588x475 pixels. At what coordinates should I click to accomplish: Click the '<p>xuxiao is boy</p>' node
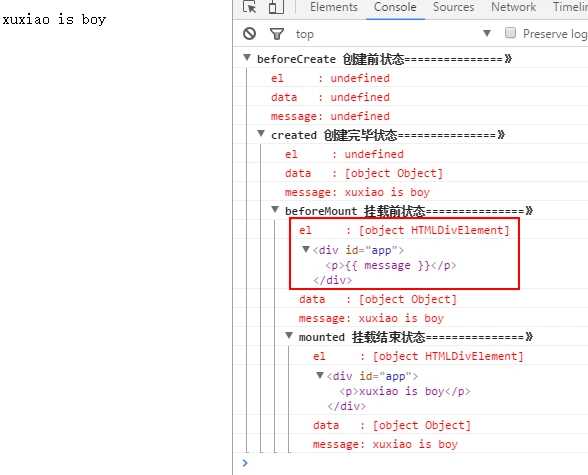(x=405, y=391)
